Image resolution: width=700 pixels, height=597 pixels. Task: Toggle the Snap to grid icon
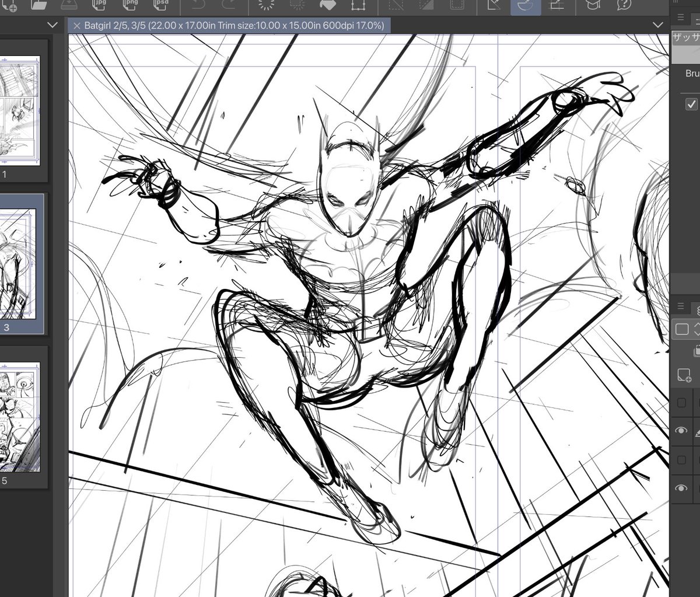[x=556, y=6]
